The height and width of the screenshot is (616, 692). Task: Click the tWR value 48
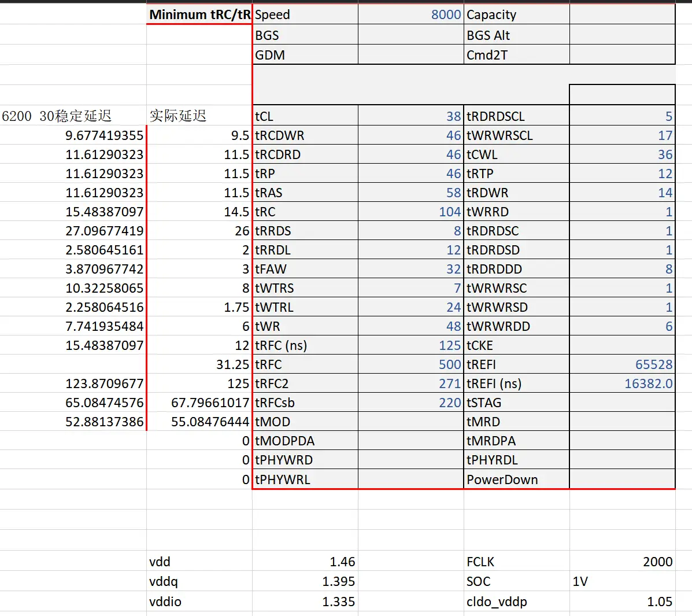pyautogui.click(x=411, y=326)
